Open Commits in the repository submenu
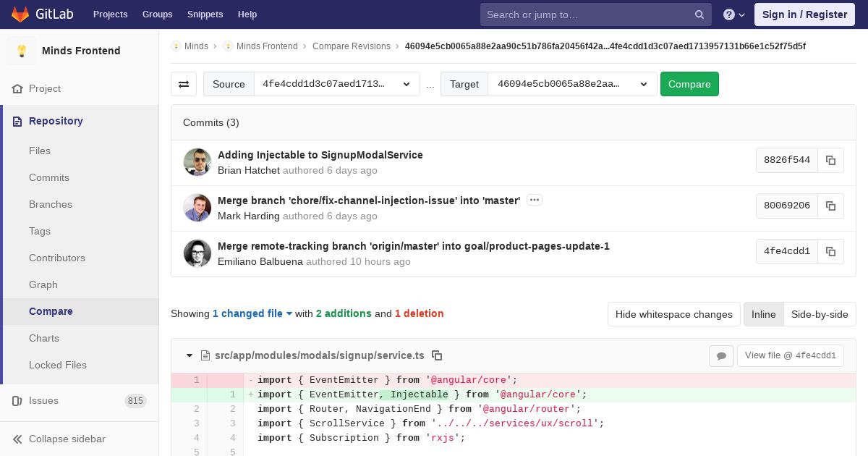Viewport: 868px width, 456px height. tap(49, 177)
